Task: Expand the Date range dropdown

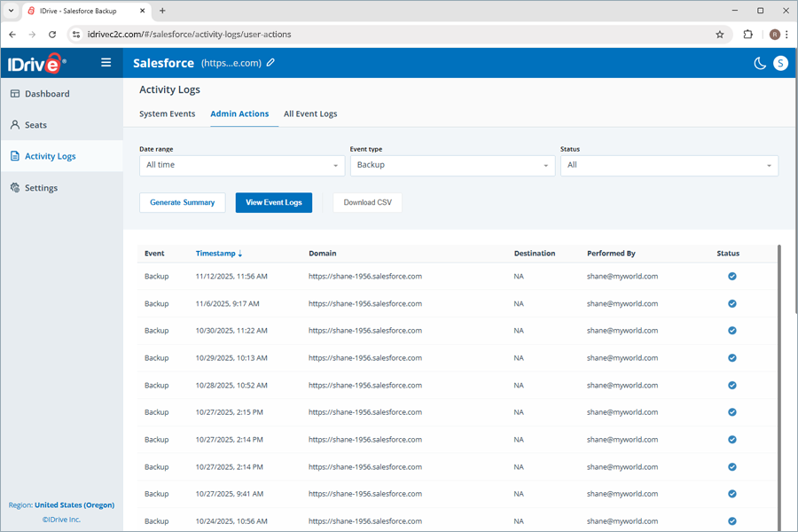Action: click(242, 165)
